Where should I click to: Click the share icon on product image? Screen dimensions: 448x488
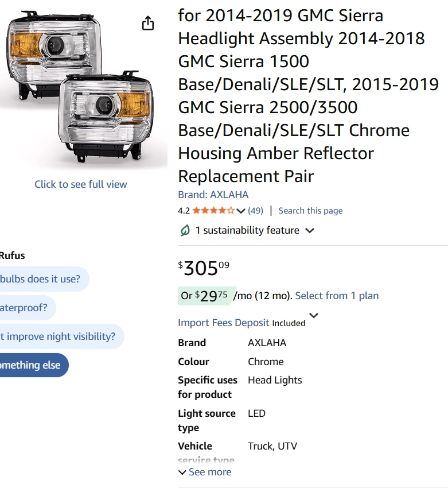click(148, 23)
